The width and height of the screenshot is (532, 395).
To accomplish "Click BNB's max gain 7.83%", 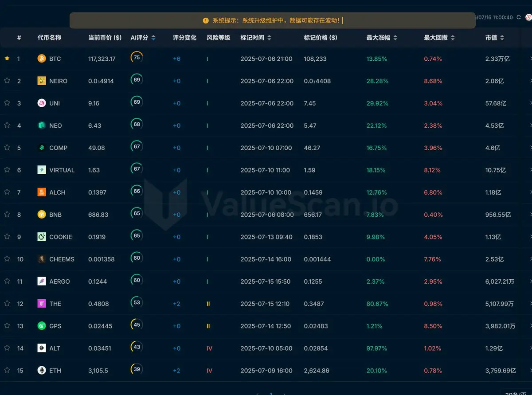I will (x=376, y=215).
